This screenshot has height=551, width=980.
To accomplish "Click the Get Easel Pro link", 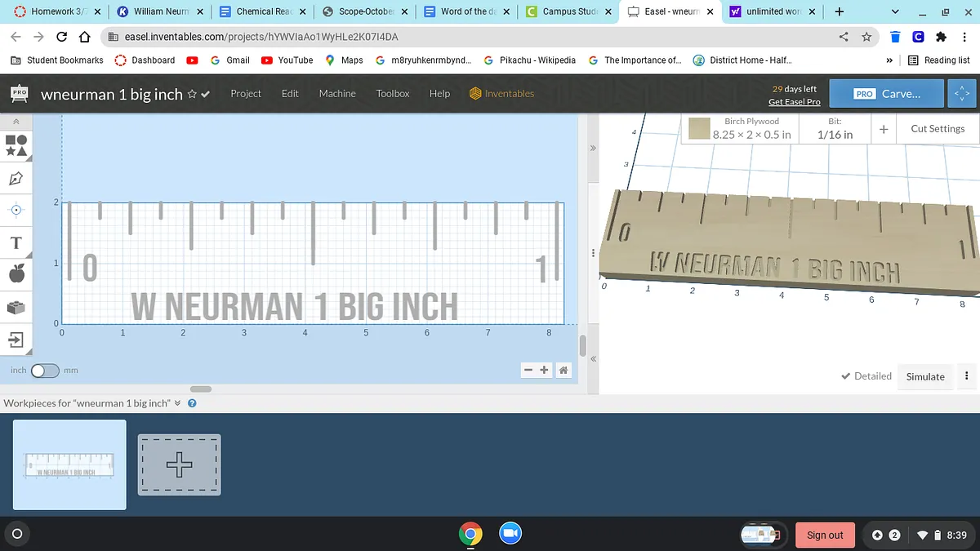I will pos(794,102).
